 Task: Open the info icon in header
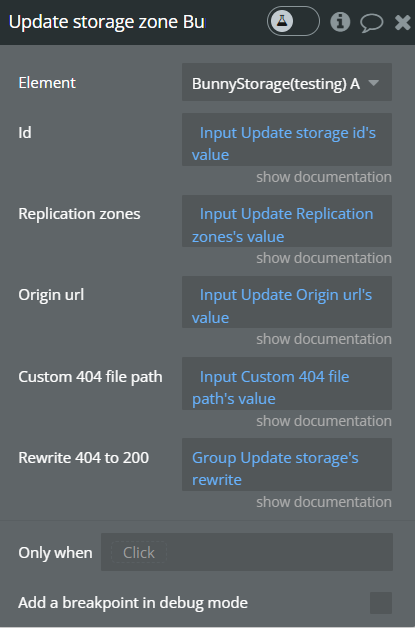click(x=340, y=22)
